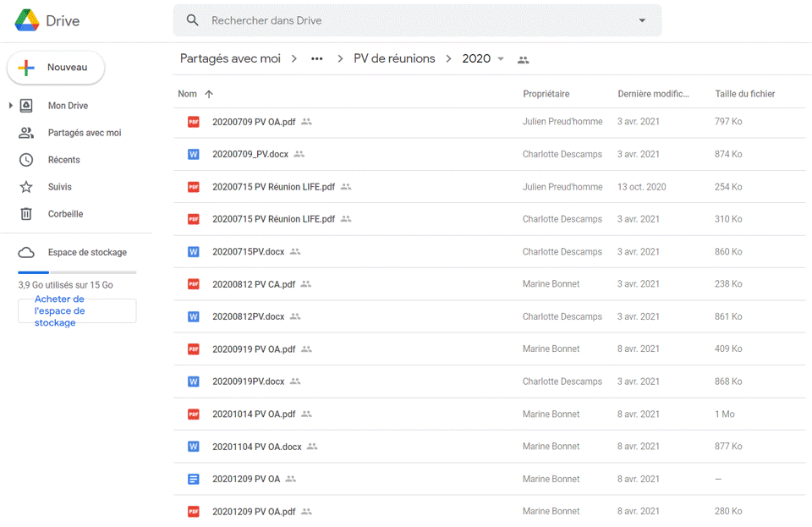The width and height of the screenshot is (812, 527).
Task: Open the 2020 folder dropdown arrow
Action: [x=501, y=59]
